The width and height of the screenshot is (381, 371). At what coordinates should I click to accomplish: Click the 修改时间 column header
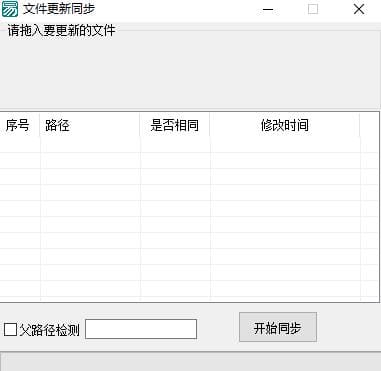tap(285, 125)
